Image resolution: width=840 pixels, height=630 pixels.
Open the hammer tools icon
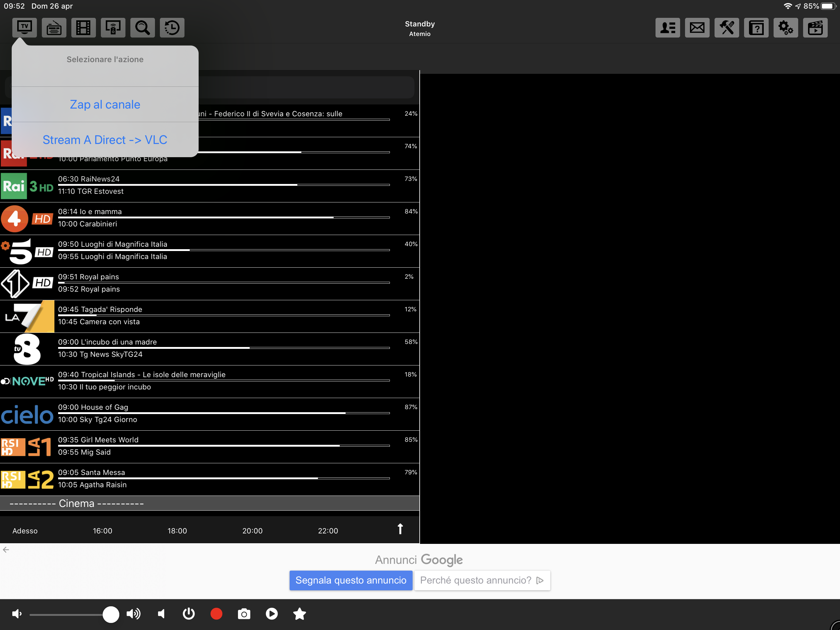point(727,28)
